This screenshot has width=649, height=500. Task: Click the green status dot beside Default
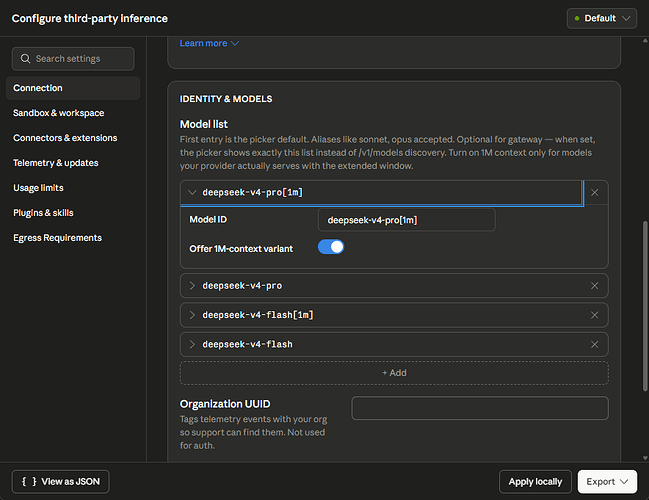[x=577, y=19]
